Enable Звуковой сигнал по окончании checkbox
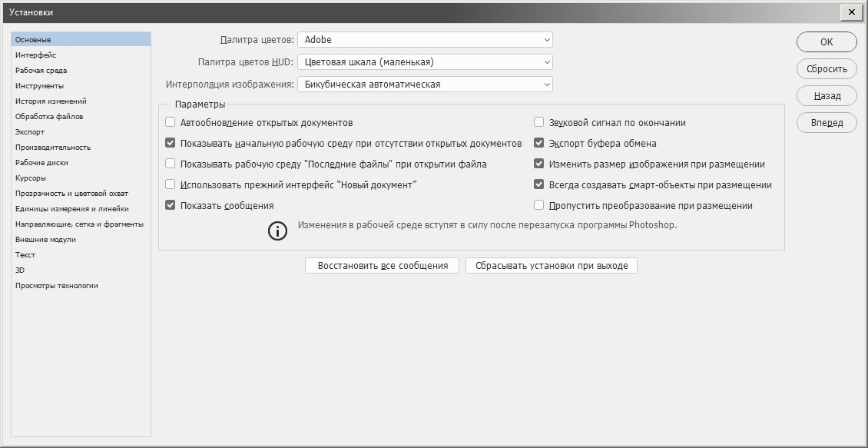 pos(539,123)
